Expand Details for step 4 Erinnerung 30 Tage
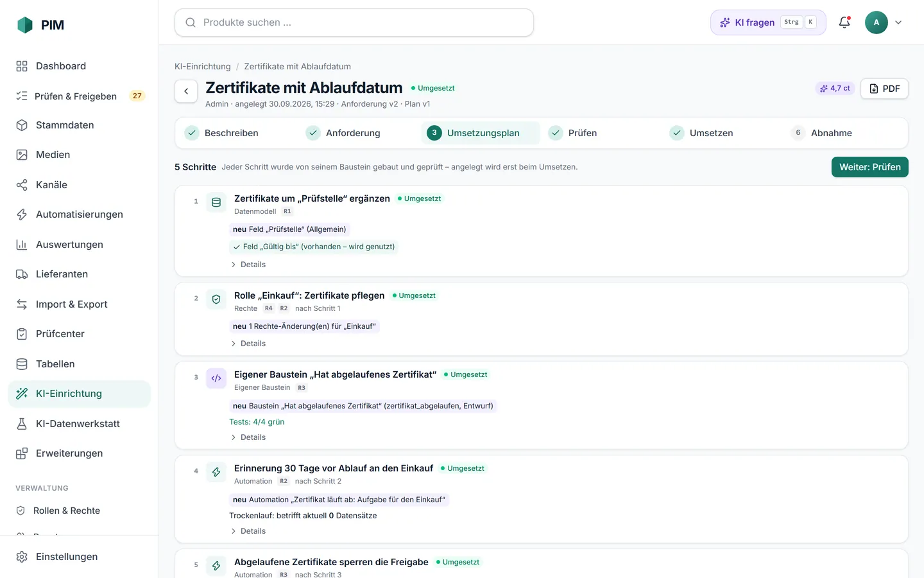The width and height of the screenshot is (924, 578). 248,531
